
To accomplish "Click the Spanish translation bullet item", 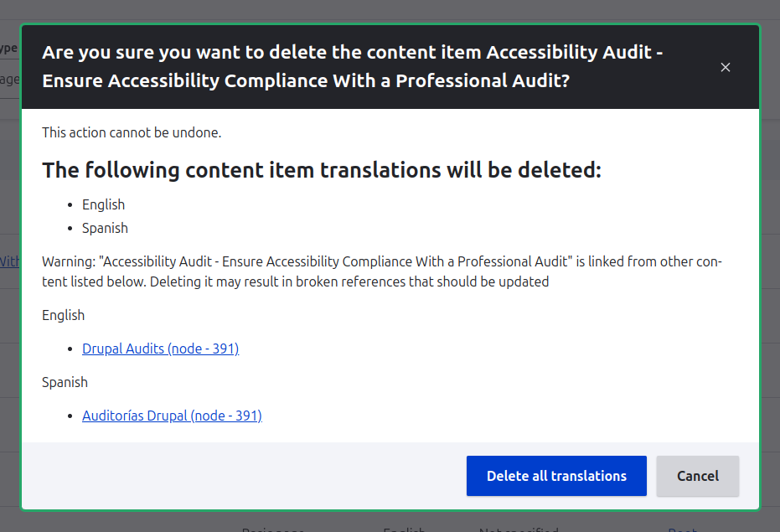I will pos(105,228).
